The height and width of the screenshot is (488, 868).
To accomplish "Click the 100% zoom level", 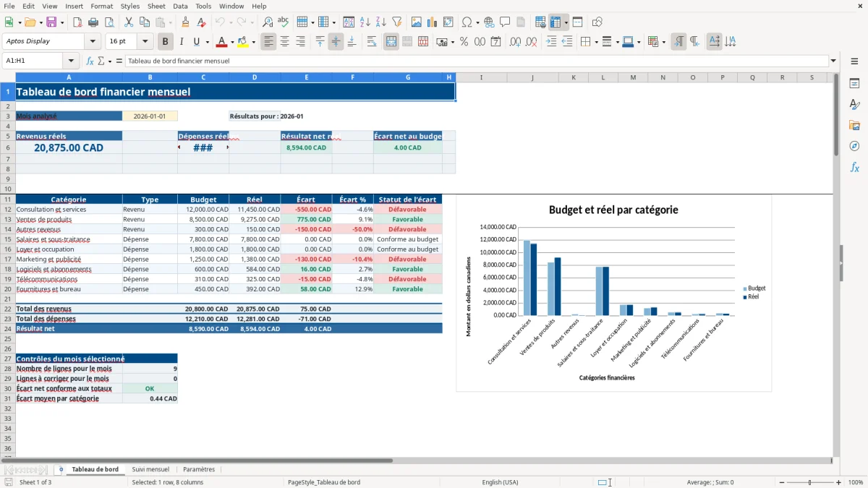I will 856,482.
